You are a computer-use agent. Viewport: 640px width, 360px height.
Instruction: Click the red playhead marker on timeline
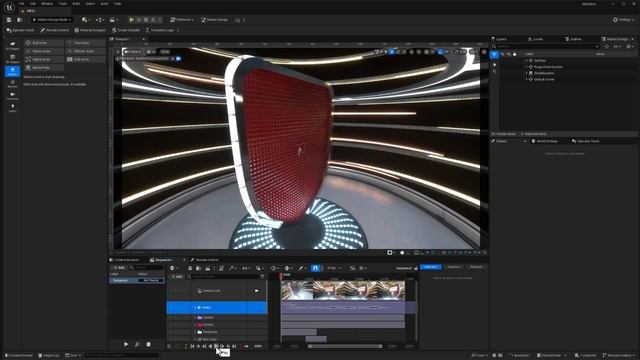coord(281,276)
